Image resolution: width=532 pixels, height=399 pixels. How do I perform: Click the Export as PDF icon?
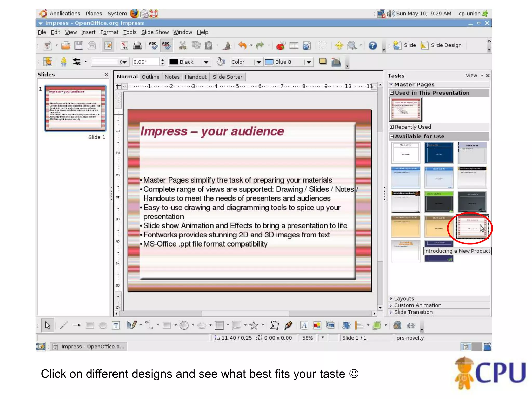pos(124,45)
